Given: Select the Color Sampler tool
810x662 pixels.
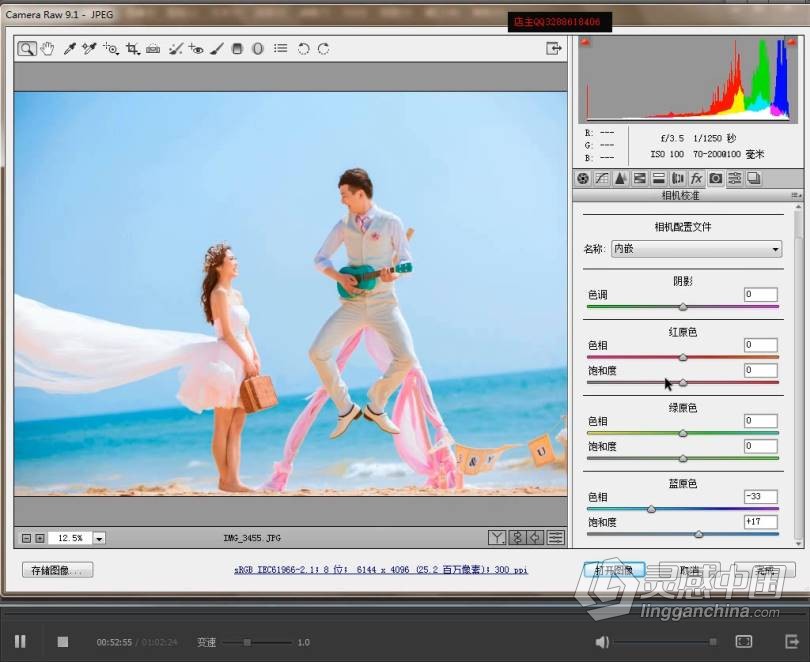Looking at the screenshot, I should point(89,49).
